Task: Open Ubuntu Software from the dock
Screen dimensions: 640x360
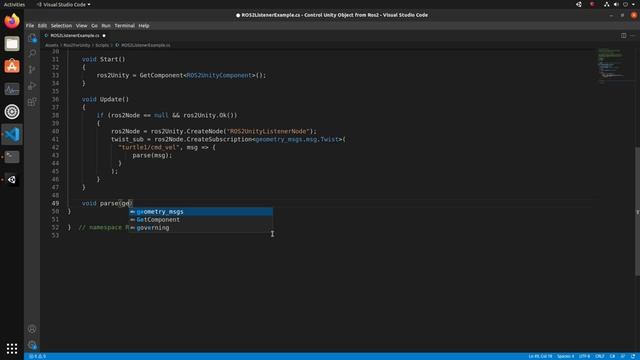Action: pos(12,66)
